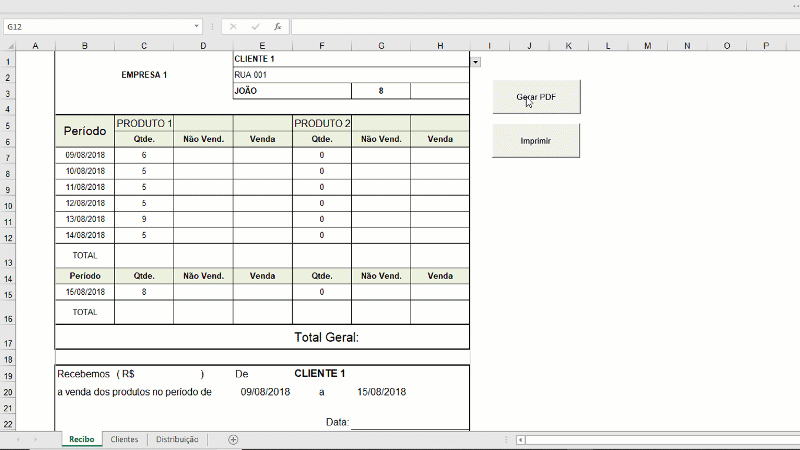Select the date cell 09/08/2018 in row 7
The width and height of the screenshot is (800, 450).
coord(85,155)
